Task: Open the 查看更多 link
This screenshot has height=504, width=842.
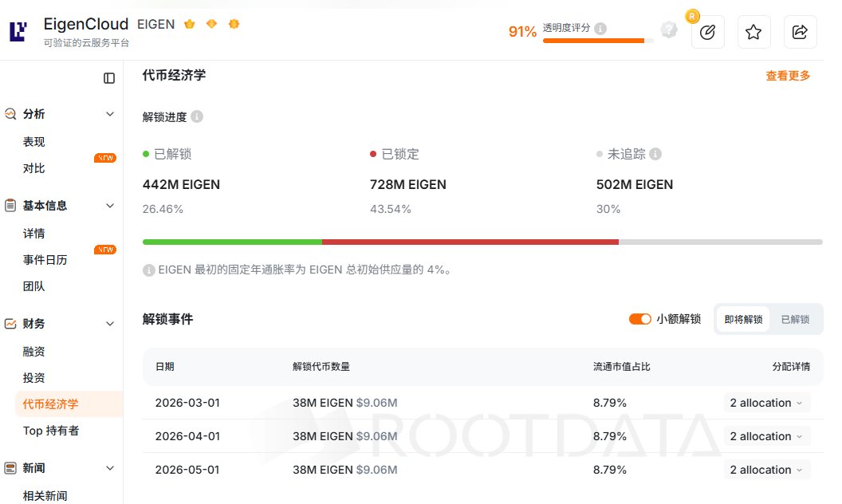Action: (x=787, y=75)
